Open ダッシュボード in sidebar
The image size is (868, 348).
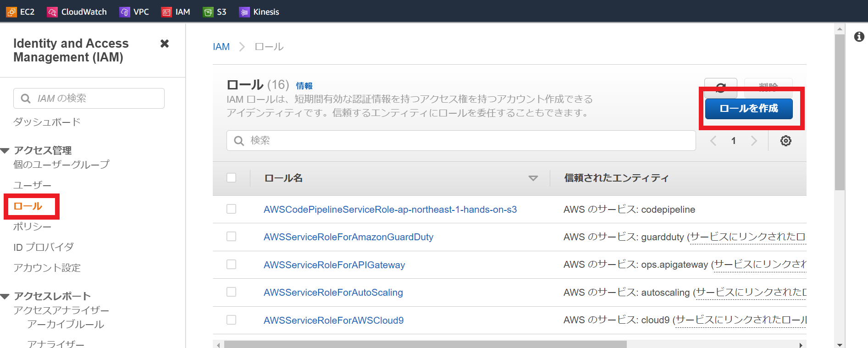(47, 122)
